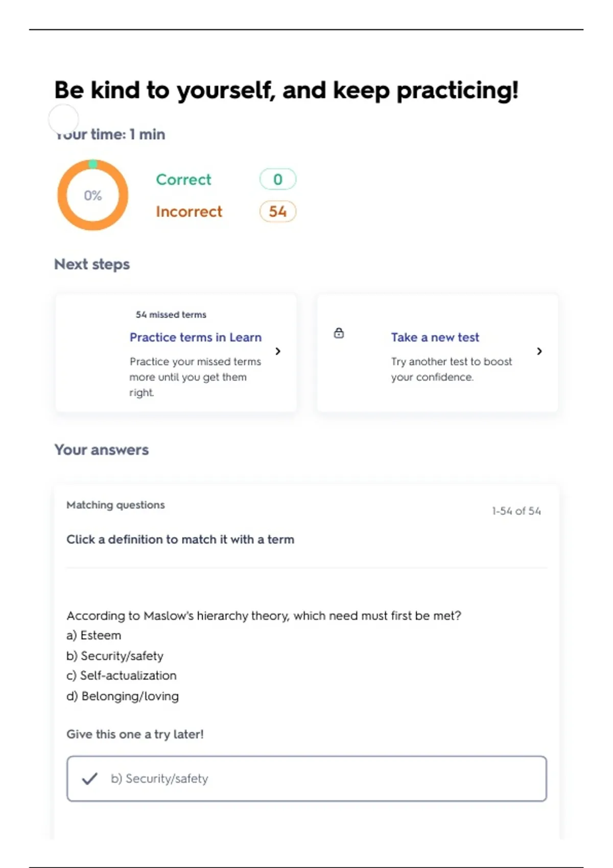Click the Give this one a try later message

click(x=135, y=734)
